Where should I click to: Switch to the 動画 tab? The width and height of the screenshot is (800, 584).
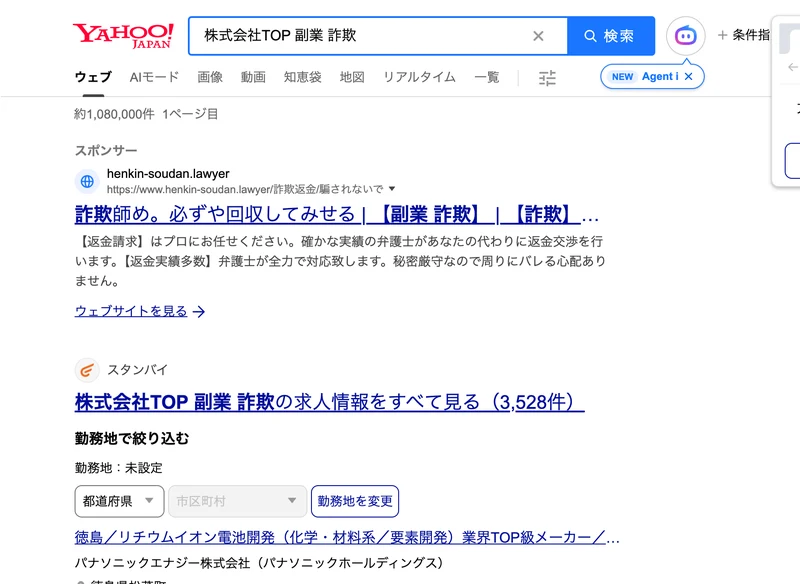pyautogui.click(x=253, y=77)
